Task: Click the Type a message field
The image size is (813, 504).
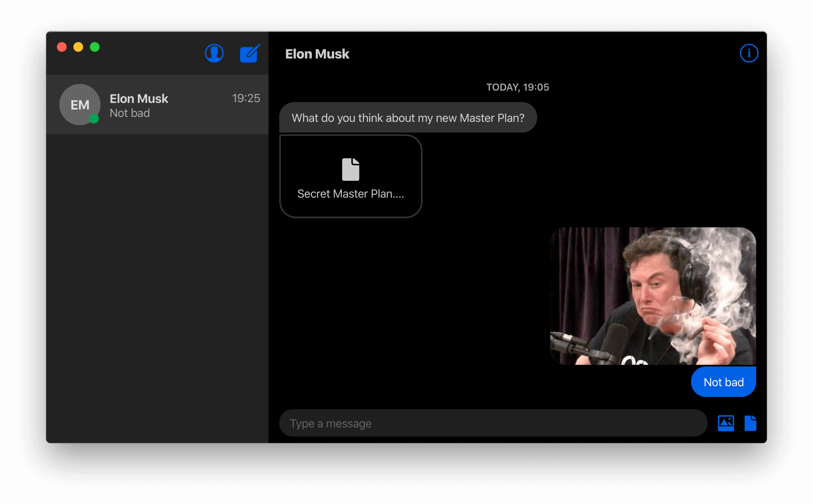Action: pyautogui.click(x=493, y=423)
